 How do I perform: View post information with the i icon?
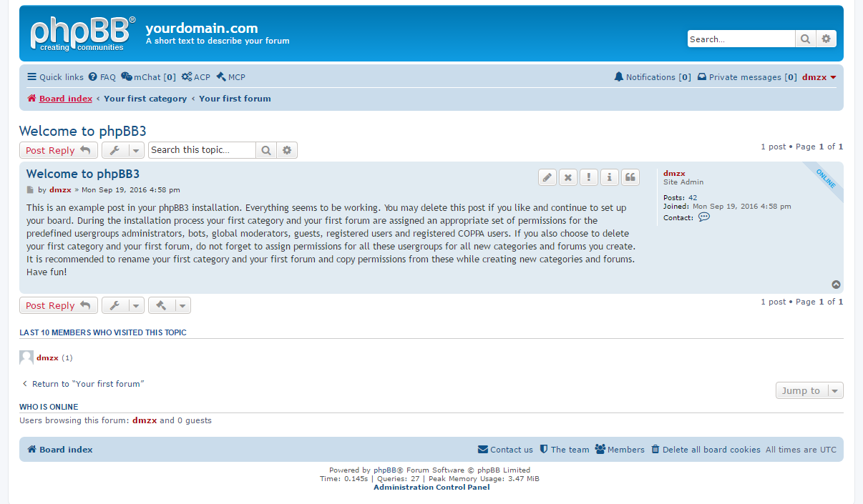tap(609, 177)
